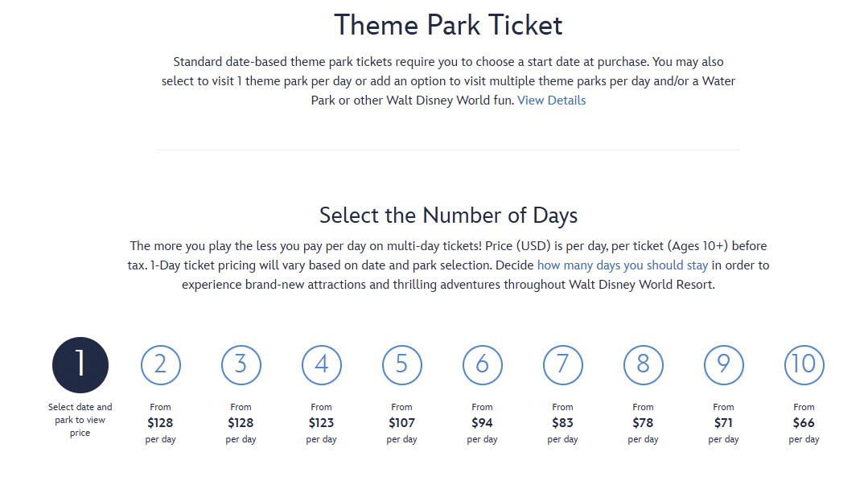Screen dimensions: 868x489
Task: Click the $66 per day price
Action: 804,422
